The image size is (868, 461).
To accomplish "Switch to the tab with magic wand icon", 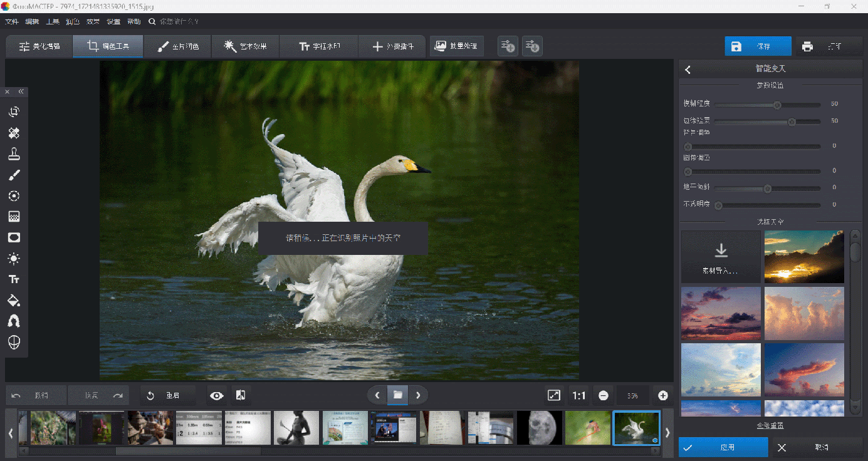I will click(246, 46).
